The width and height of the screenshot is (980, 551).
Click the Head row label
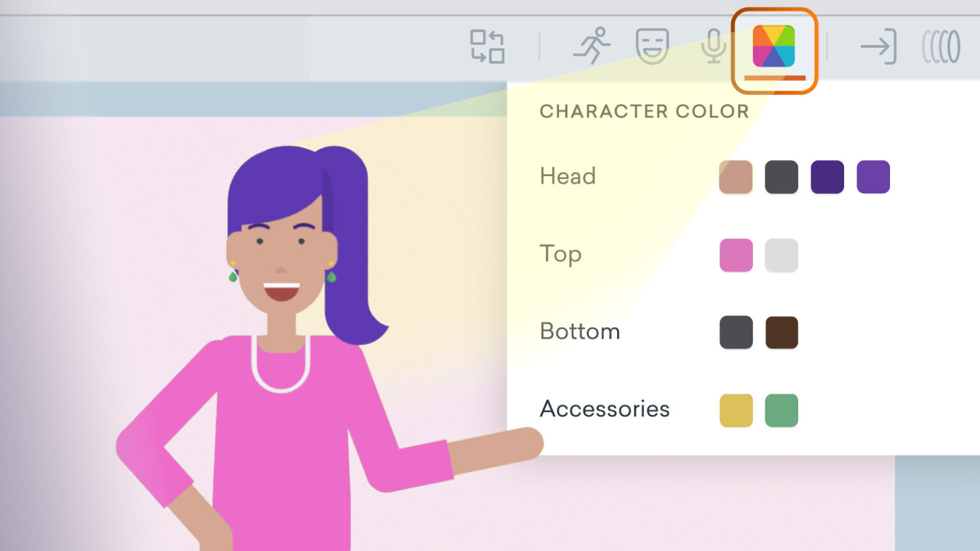click(x=567, y=177)
